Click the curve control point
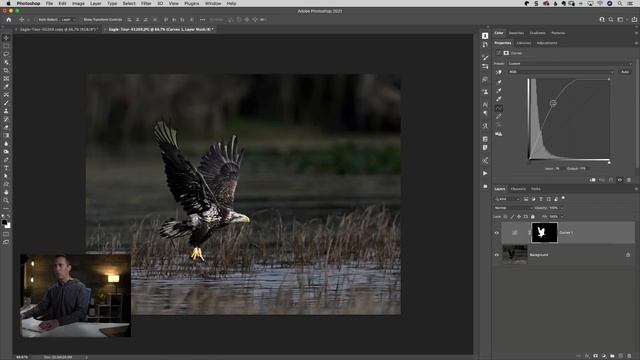This screenshot has width=640, height=360. [553, 103]
